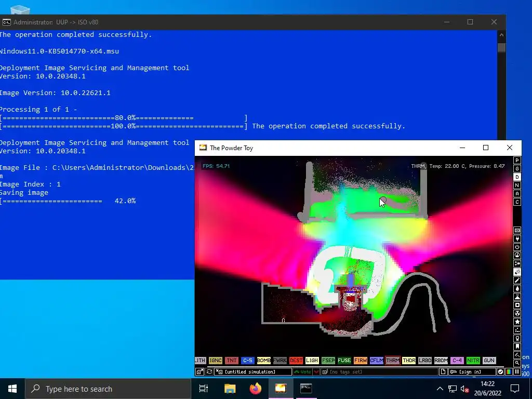The image size is (532, 399).
Task: Open the Powders pile section icon
Action: [517, 297]
